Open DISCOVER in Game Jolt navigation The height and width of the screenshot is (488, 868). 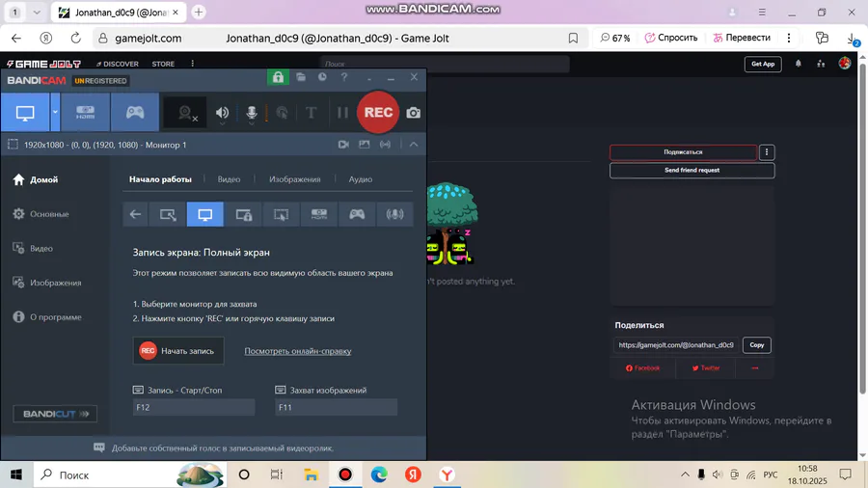pyautogui.click(x=118, y=65)
